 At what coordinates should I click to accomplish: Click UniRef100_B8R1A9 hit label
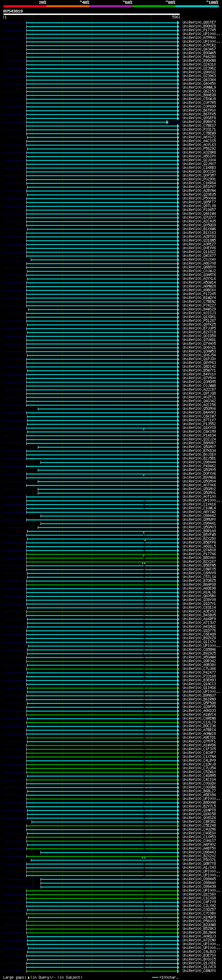[199, 531]
